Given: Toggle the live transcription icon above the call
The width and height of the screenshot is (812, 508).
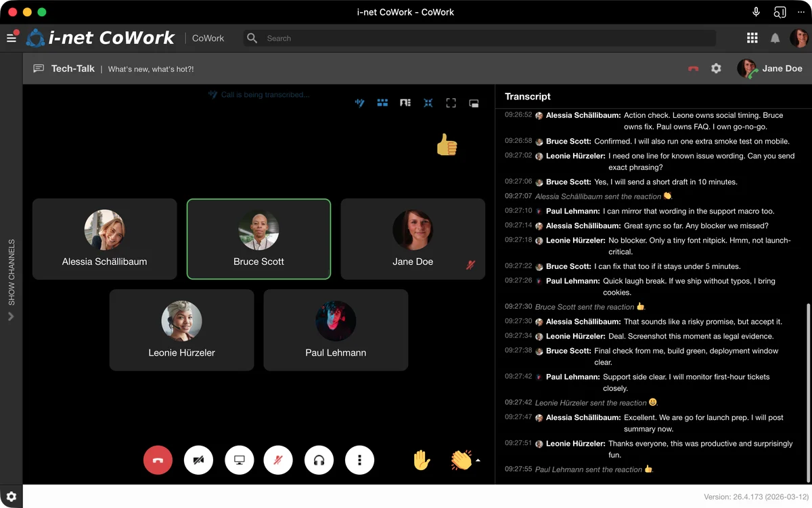Looking at the screenshot, I should click(359, 103).
